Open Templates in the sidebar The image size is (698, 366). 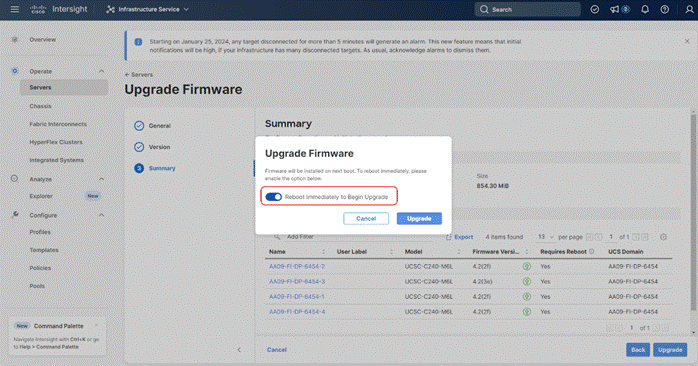pos(44,250)
